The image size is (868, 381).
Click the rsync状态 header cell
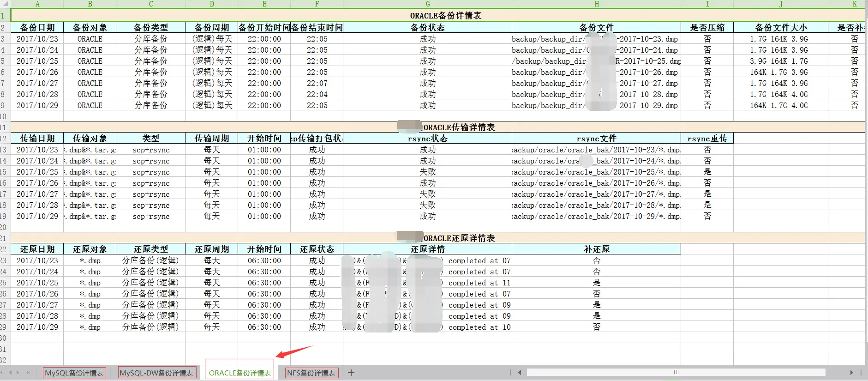click(x=428, y=138)
